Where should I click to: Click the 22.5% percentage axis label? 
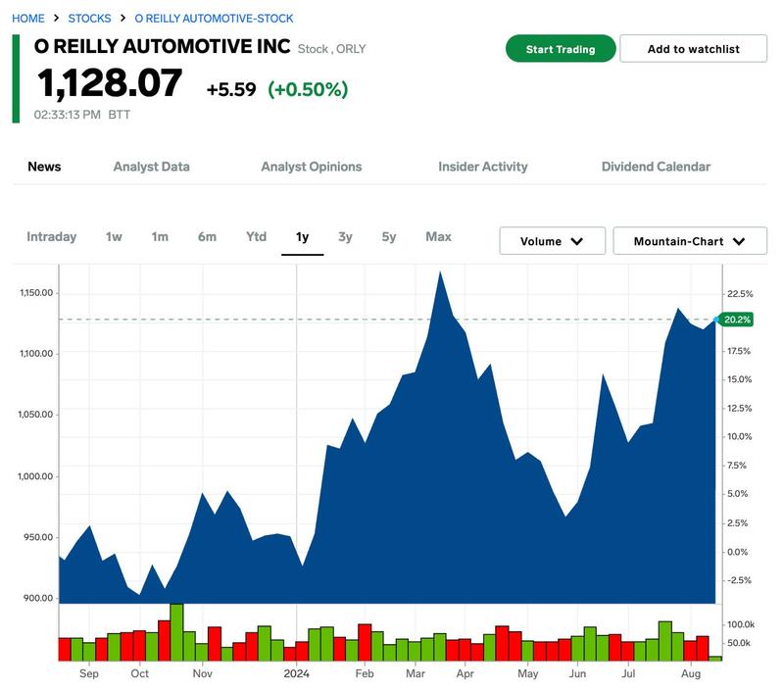[740, 294]
